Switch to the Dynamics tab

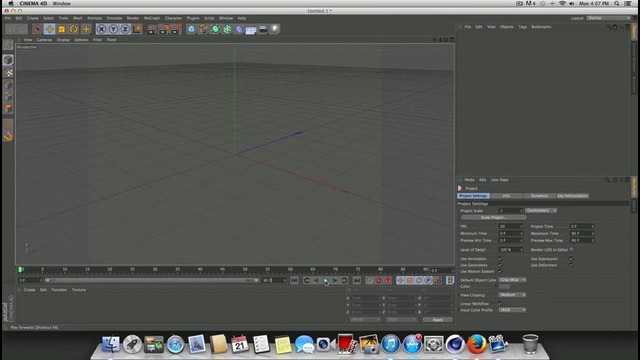tap(539, 196)
